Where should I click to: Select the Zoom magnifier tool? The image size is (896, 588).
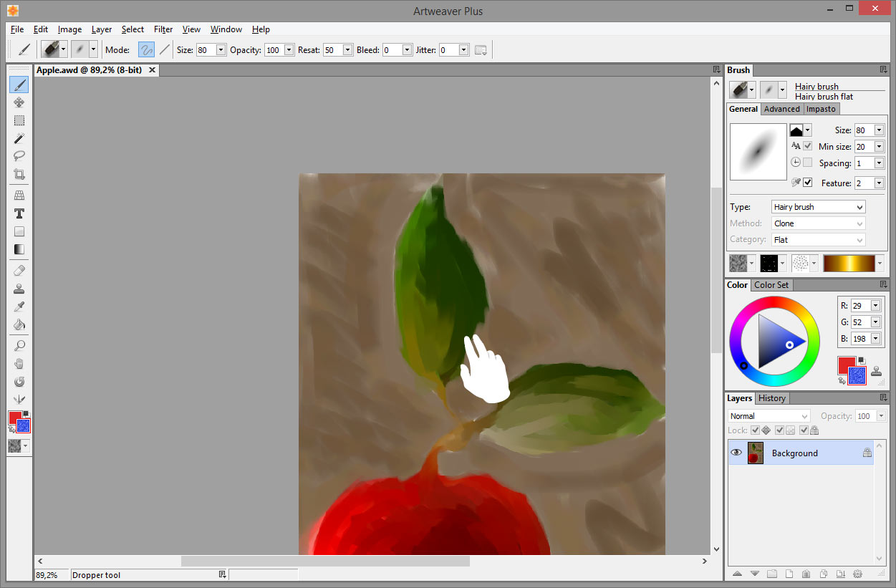(x=19, y=346)
